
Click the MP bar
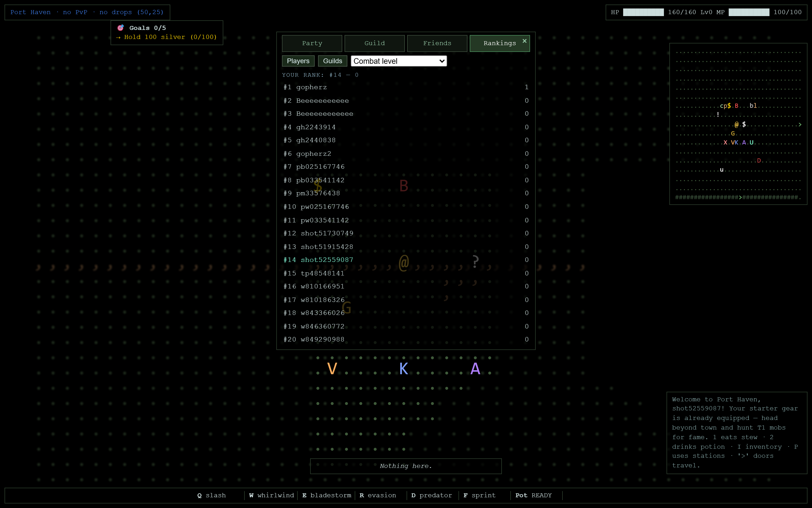click(749, 12)
